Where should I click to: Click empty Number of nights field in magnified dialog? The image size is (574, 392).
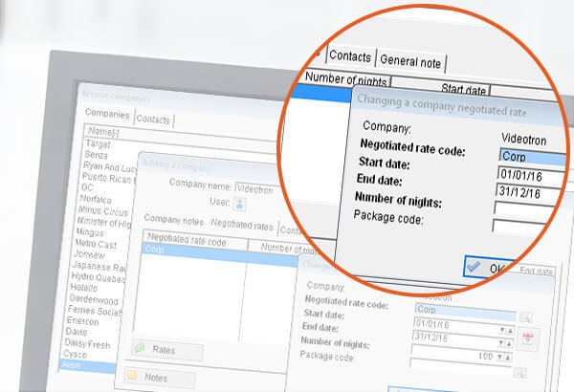click(x=524, y=209)
